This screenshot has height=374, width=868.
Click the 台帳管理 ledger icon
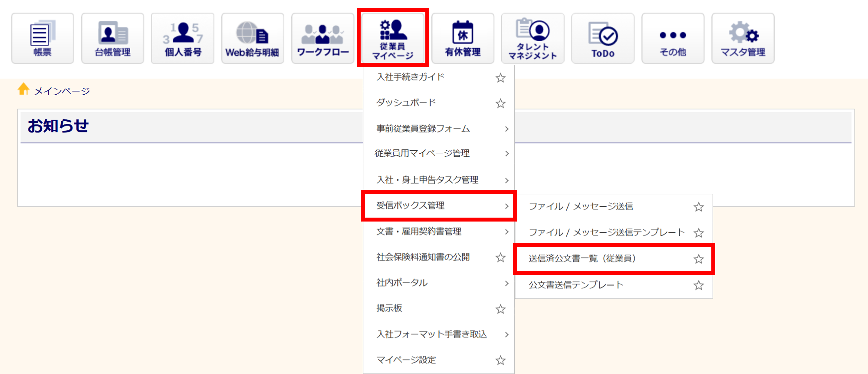tap(112, 38)
